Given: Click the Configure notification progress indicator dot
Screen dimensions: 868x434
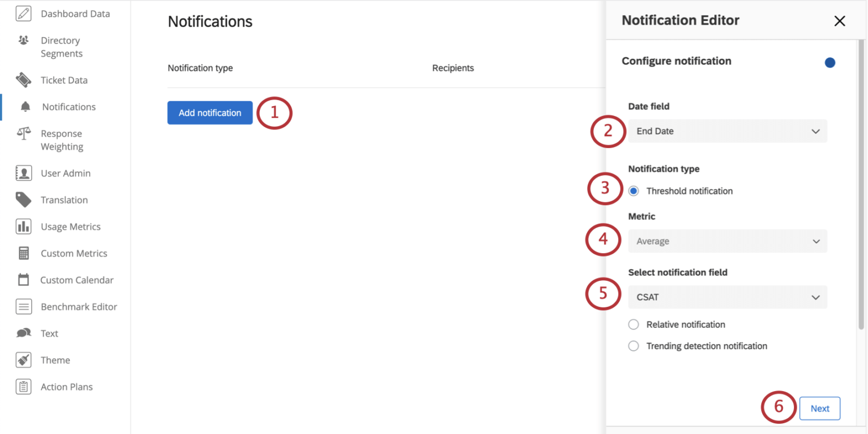Looking at the screenshot, I should tap(830, 62).
